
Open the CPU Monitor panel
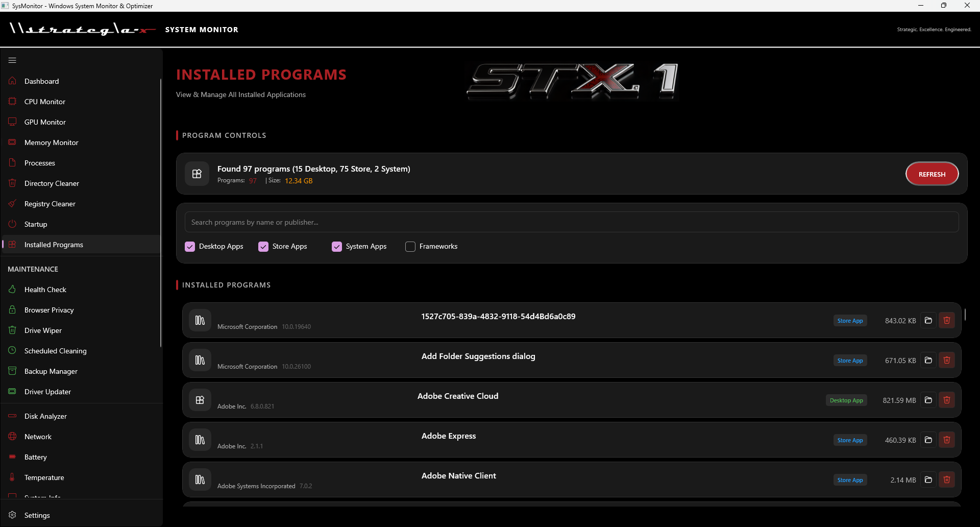pos(12,101)
